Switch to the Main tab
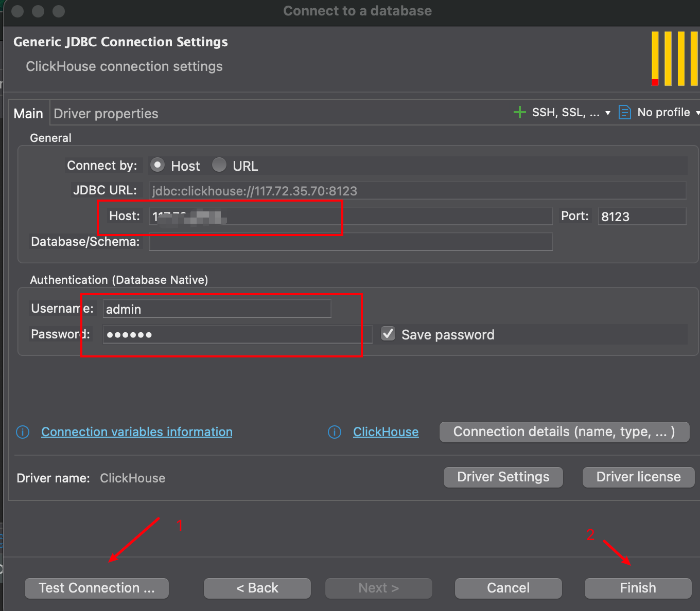The width and height of the screenshot is (700, 611). point(29,114)
